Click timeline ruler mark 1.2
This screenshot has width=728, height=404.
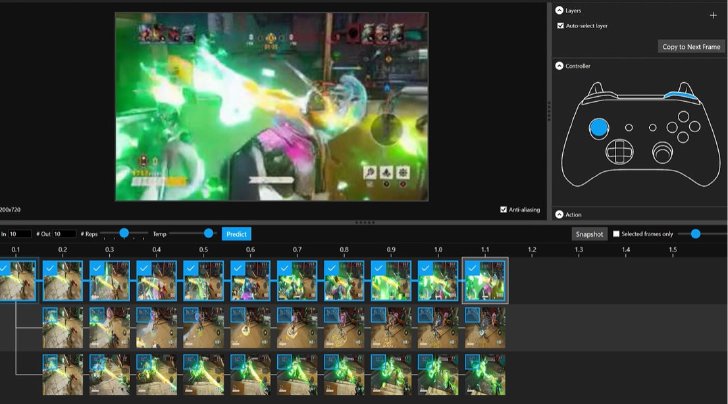coord(532,249)
